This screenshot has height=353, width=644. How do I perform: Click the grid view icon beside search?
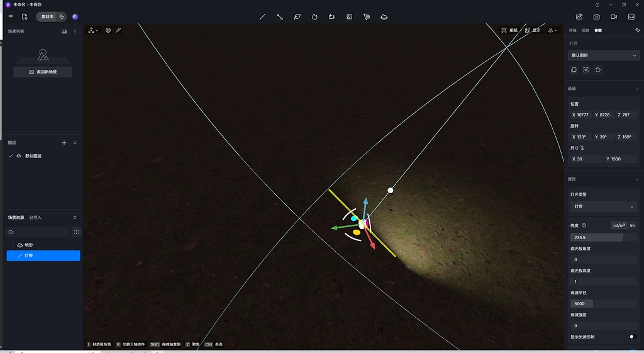click(76, 232)
